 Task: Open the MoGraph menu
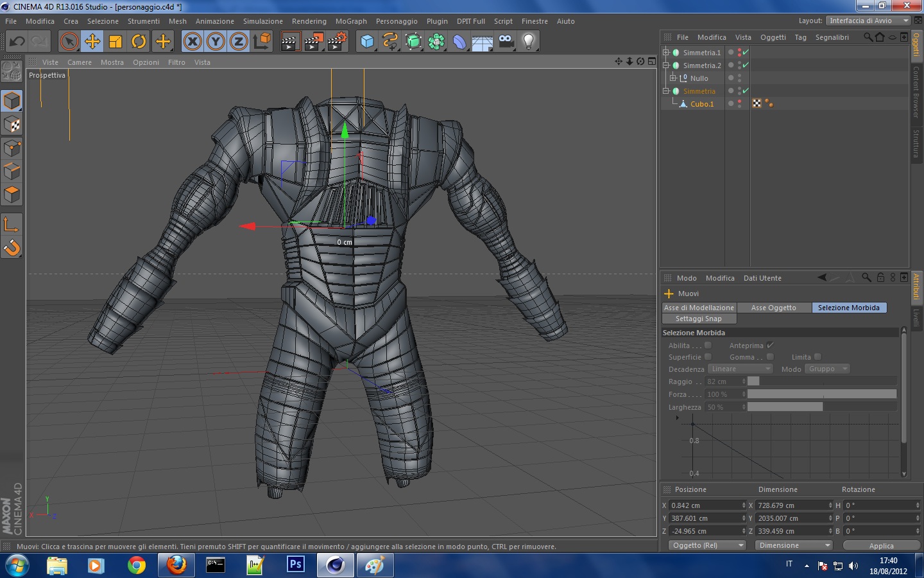point(351,21)
